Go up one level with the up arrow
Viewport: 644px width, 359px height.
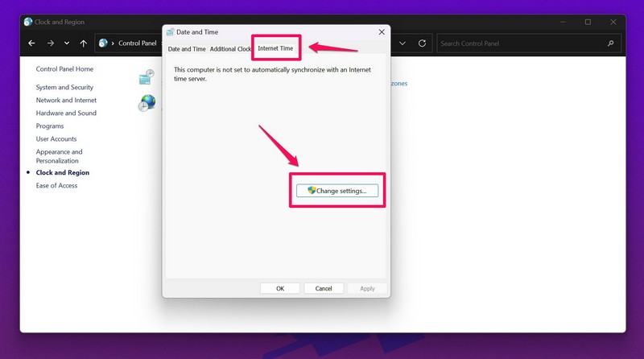coord(84,43)
